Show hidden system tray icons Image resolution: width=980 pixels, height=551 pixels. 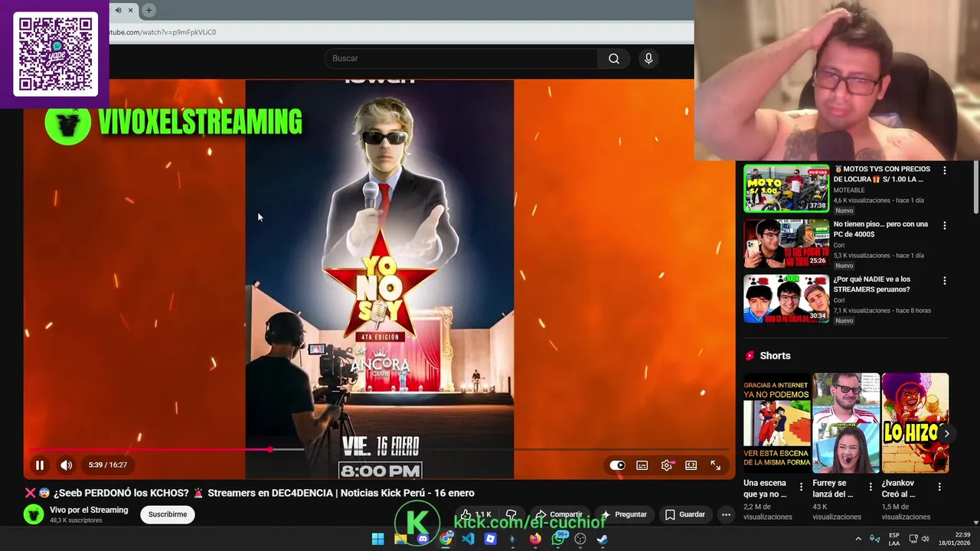(858, 539)
